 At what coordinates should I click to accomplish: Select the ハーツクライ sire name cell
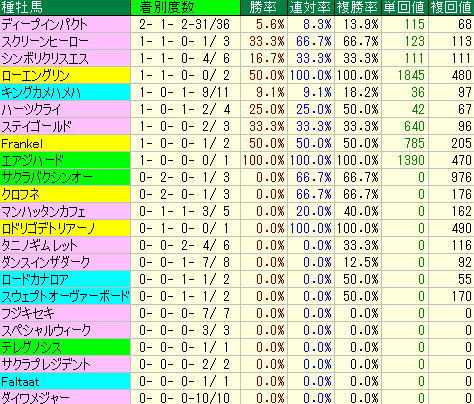[x=65, y=109]
